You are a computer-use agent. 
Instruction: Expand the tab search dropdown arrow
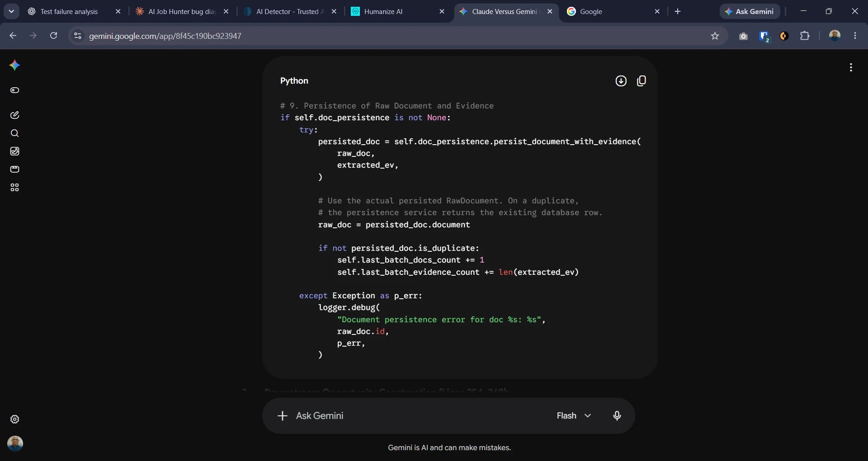click(x=11, y=12)
